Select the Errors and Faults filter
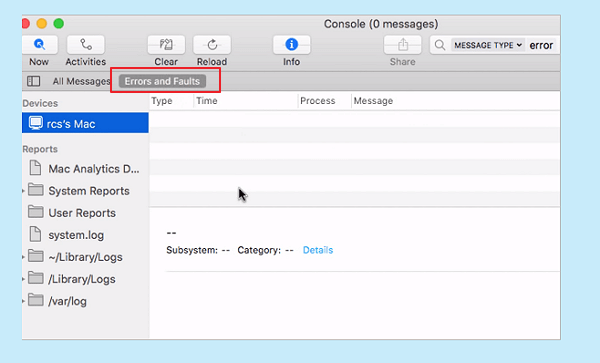Image resolution: width=600 pixels, height=363 pixels. [162, 81]
